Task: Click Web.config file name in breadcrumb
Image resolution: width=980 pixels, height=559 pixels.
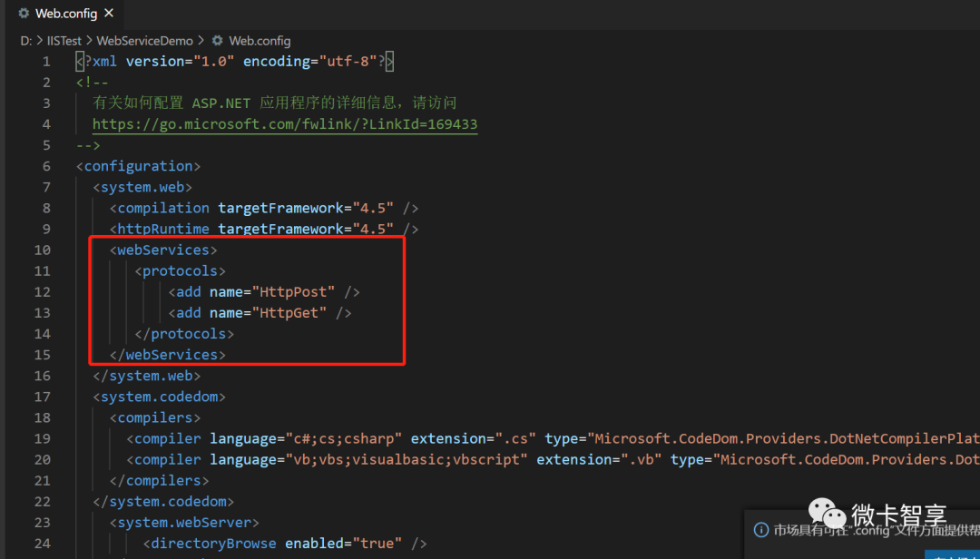Action: point(260,41)
